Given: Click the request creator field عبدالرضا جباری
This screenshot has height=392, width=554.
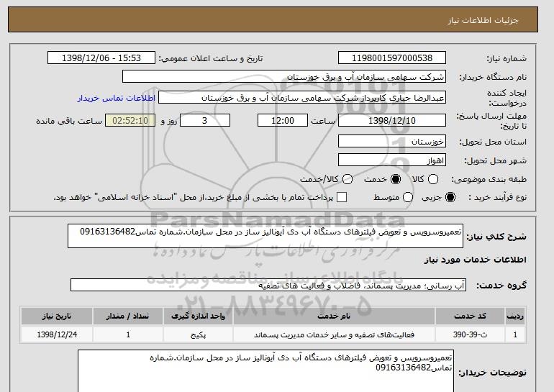Looking at the screenshot, I should click(x=302, y=98).
